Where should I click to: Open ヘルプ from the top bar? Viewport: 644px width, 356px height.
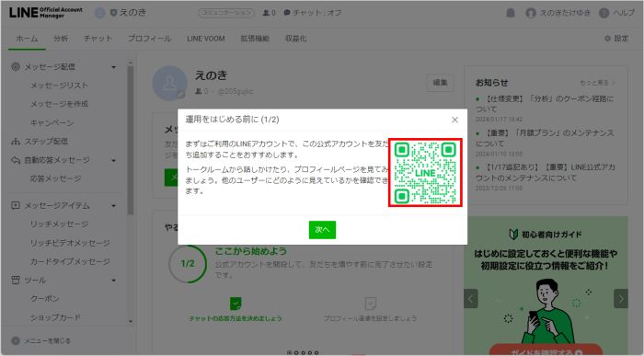click(x=617, y=13)
